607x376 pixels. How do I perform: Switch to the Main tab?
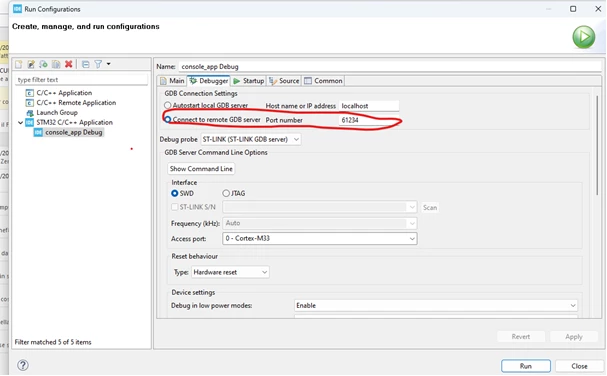coord(172,81)
